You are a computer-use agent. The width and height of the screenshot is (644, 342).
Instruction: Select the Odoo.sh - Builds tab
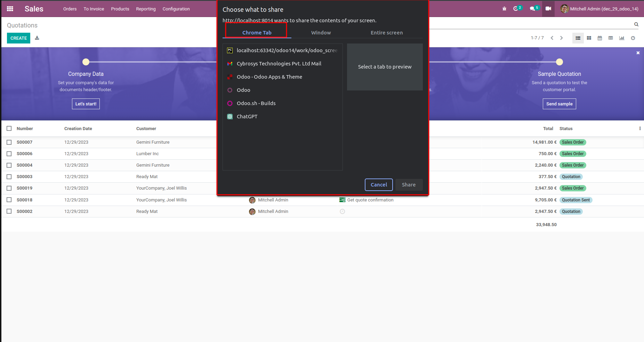click(282, 103)
